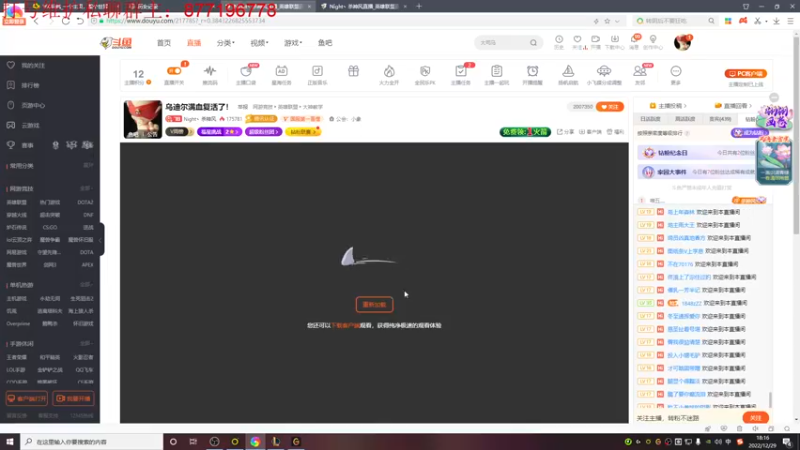This screenshot has height=450, width=800.
Task: Expand 全部 for 网游竞技 section
Action: click(87, 188)
